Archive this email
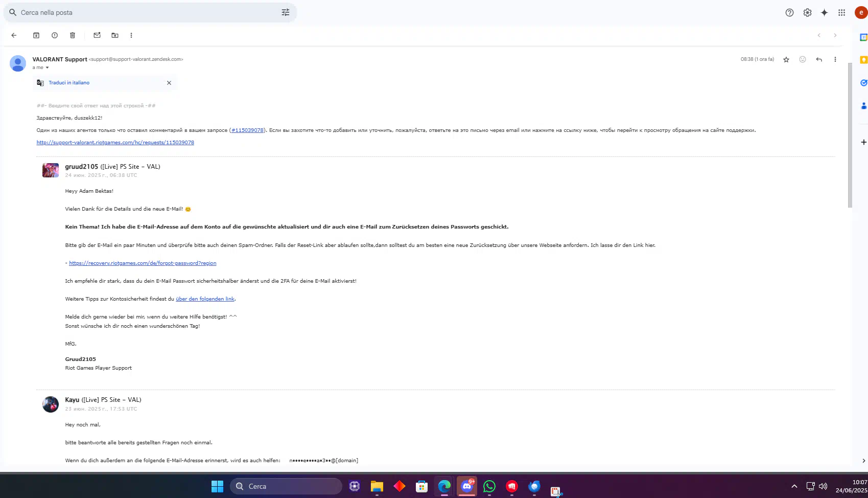This screenshot has width=868, height=498. point(36,35)
